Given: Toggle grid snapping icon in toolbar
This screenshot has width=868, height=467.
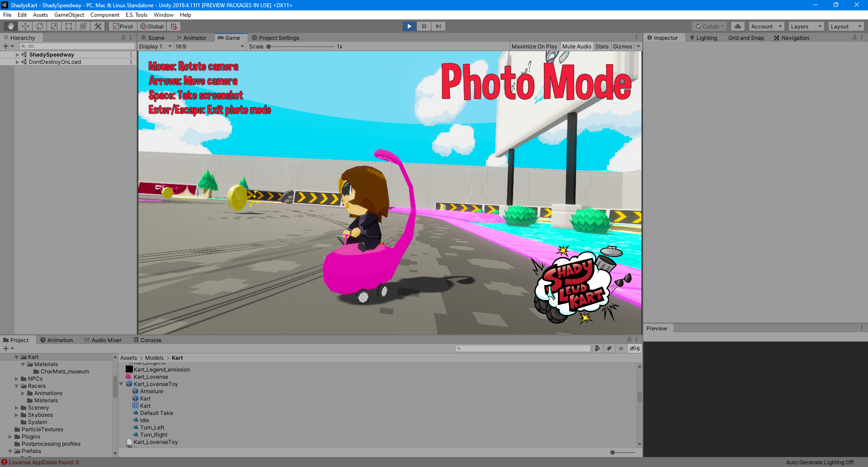Looking at the screenshot, I should [x=174, y=26].
